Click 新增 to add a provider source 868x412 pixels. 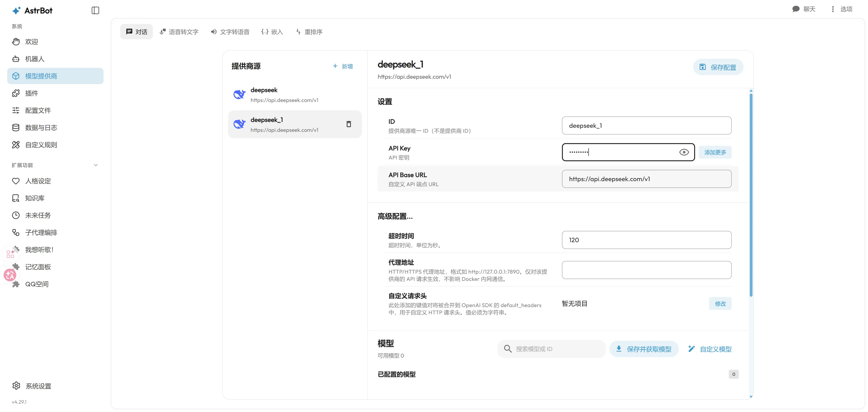[343, 66]
